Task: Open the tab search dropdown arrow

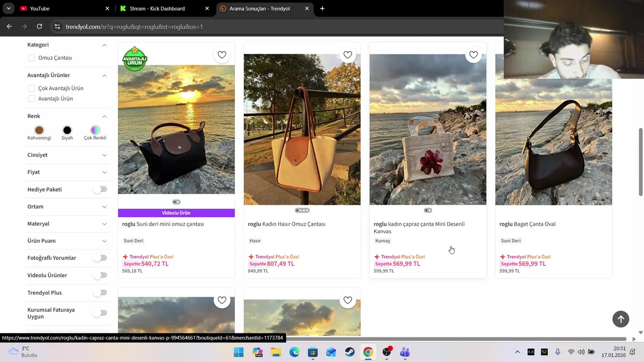Action: tap(9, 9)
